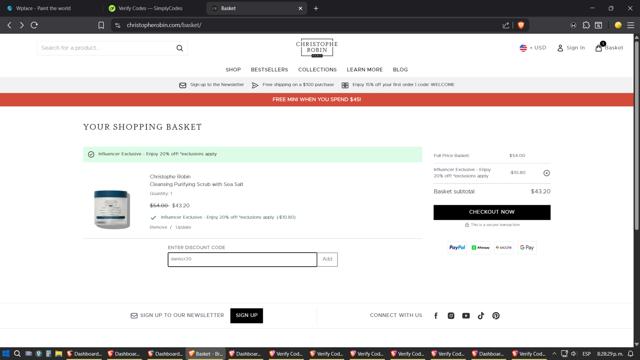Open the LEARN MORE menu
Viewport: 640px width, 360px height.
(x=364, y=70)
